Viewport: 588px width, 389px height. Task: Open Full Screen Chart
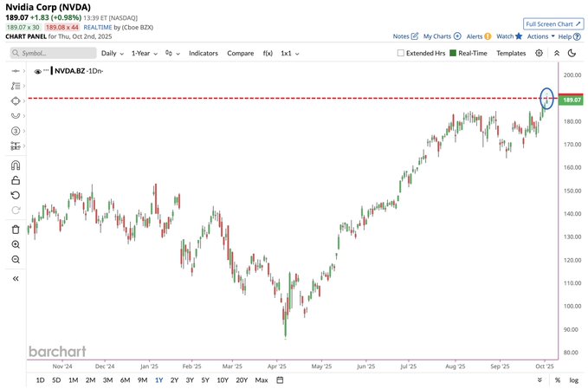pyautogui.click(x=553, y=24)
